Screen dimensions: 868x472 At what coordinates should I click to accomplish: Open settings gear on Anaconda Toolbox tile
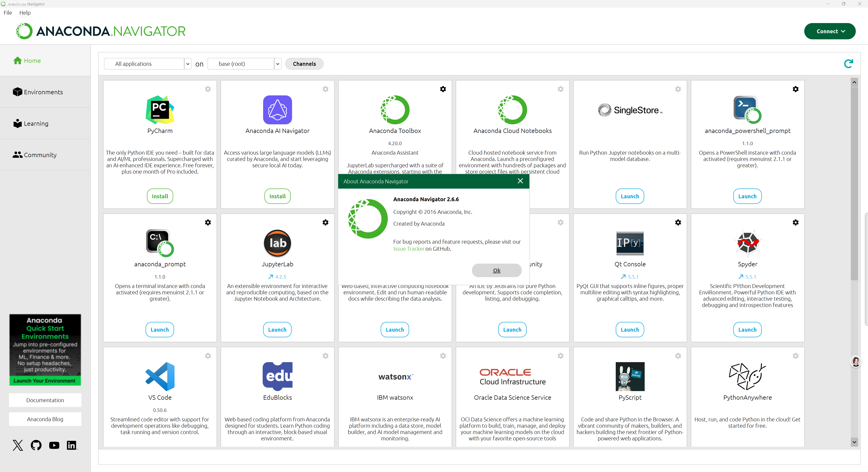click(443, 89)
